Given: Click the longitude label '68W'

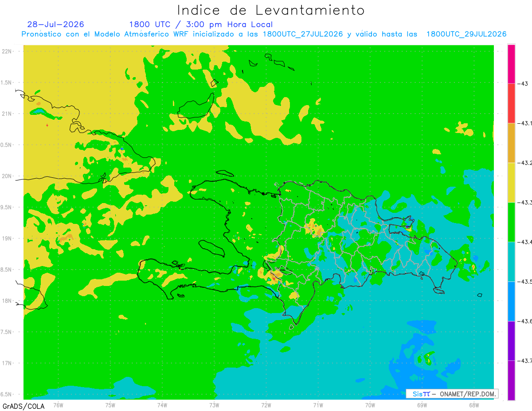Looking at the screenshot, I should (x=474, y=405).
